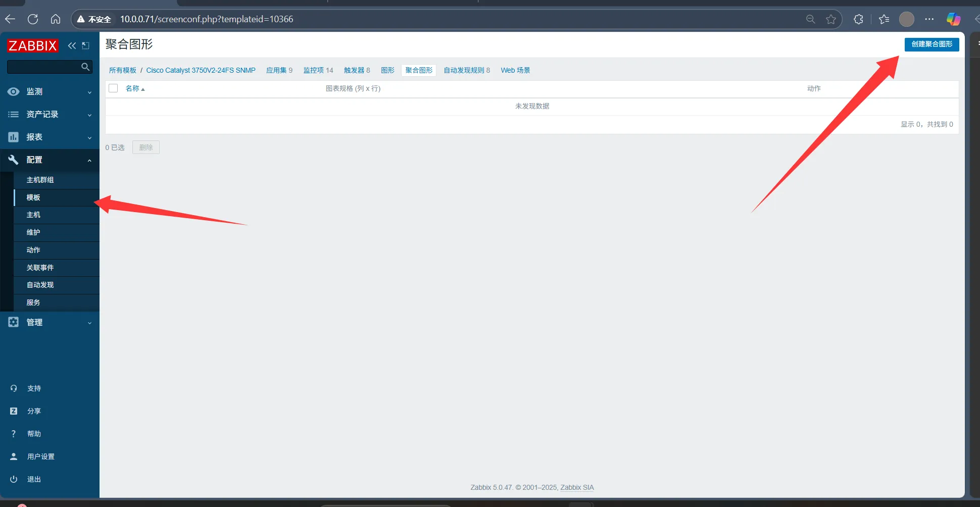Bookmark page with star icon
This screenshot has width=980, height=507.
point(830,19)
